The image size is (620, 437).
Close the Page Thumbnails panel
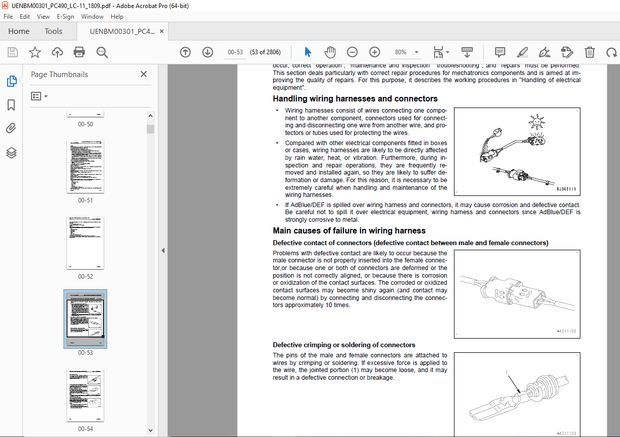144,74
